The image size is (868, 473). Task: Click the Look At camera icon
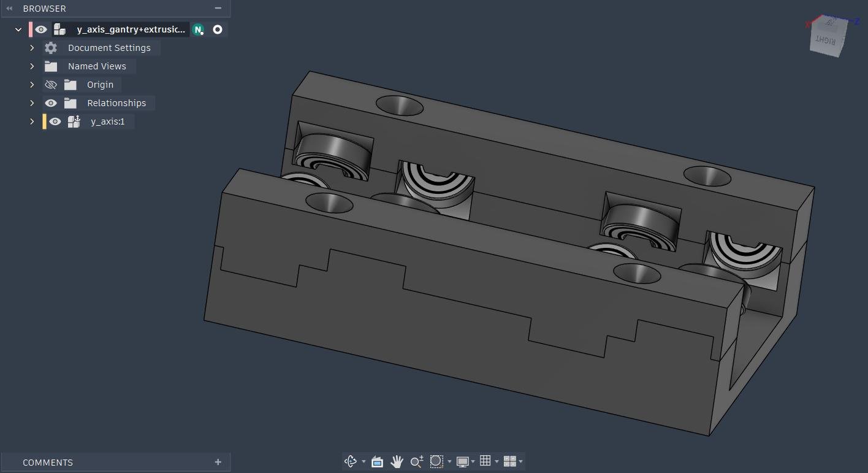[377, 461]
